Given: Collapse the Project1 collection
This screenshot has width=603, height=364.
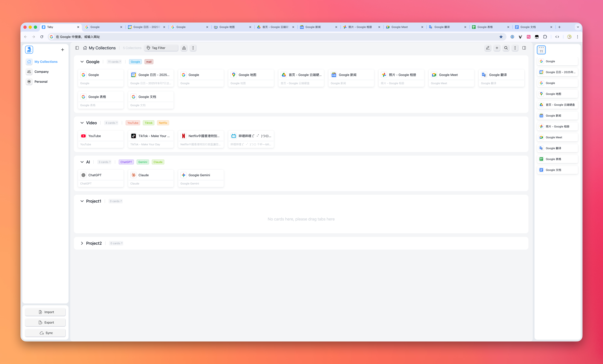Looking at the screenshot, I should coord(82,201).
